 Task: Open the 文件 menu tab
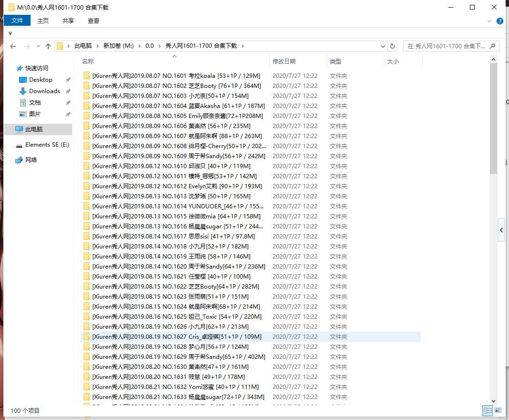coord(17,21)
